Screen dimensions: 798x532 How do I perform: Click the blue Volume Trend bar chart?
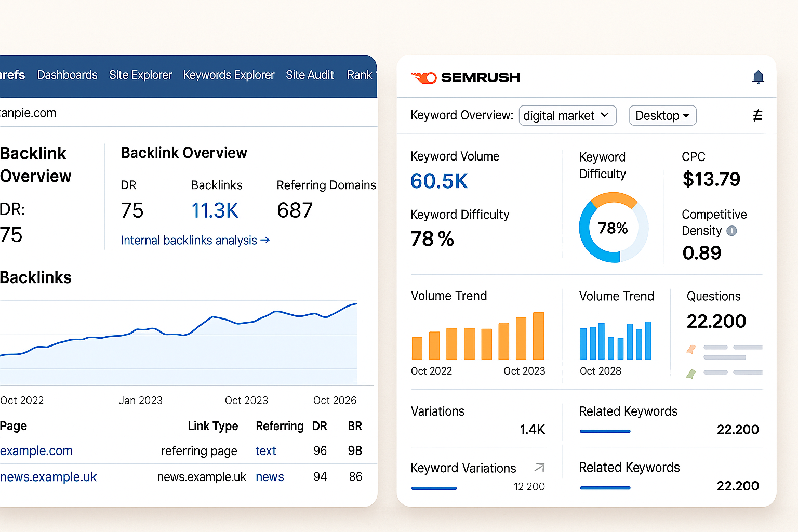coord(616,340)
